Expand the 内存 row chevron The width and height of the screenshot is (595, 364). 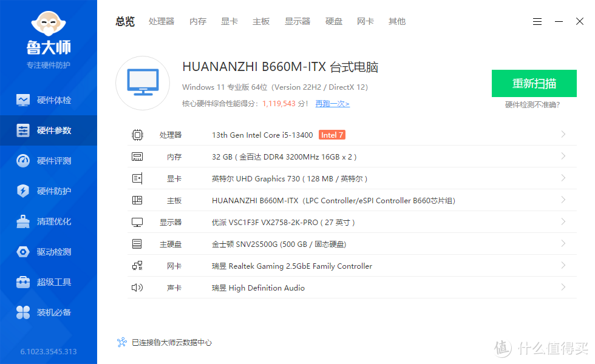[x=563, y=157]
